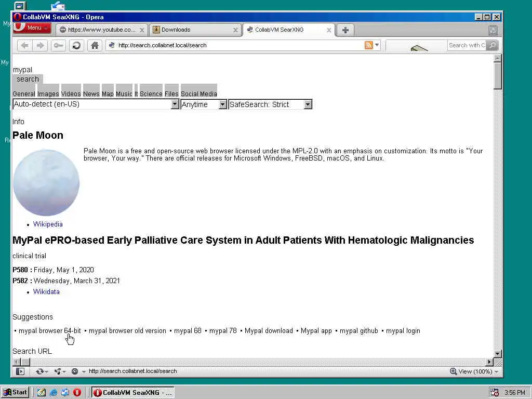Click the CollabVM SearXNG taskbar button
The image size is (532, 399).
coord(133,393)
